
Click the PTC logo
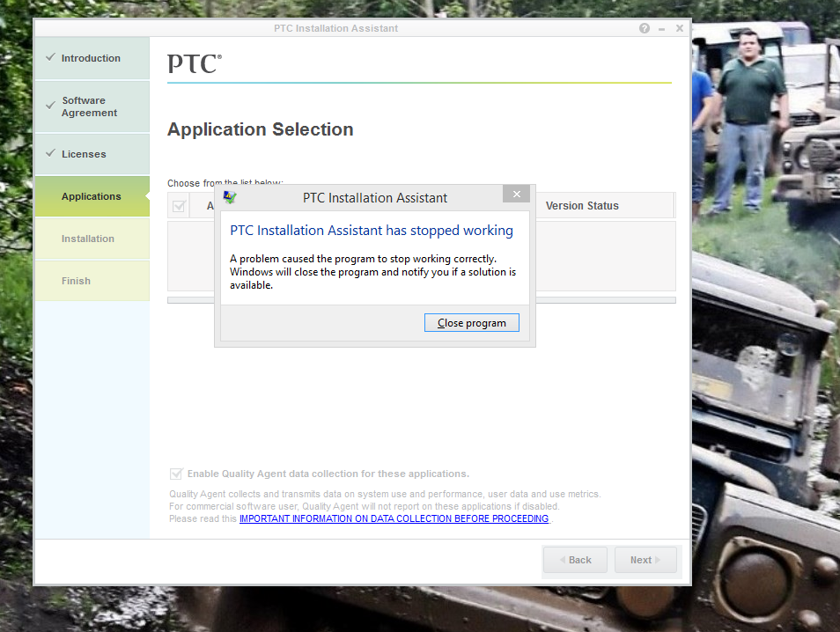coord(195,63)
